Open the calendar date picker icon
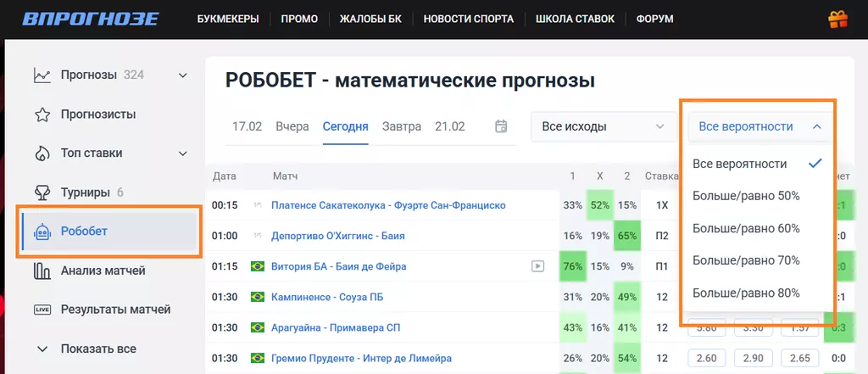868x374 pixels. pyautogui.click(x=501, y=126)
